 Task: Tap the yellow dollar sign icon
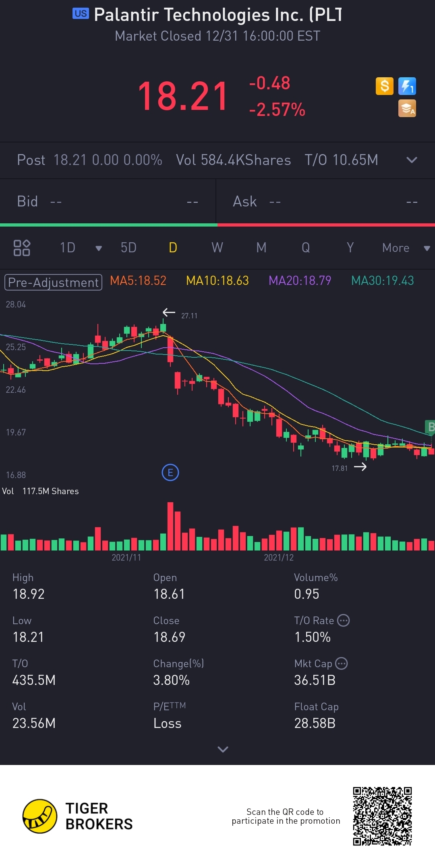coord(384,86)
